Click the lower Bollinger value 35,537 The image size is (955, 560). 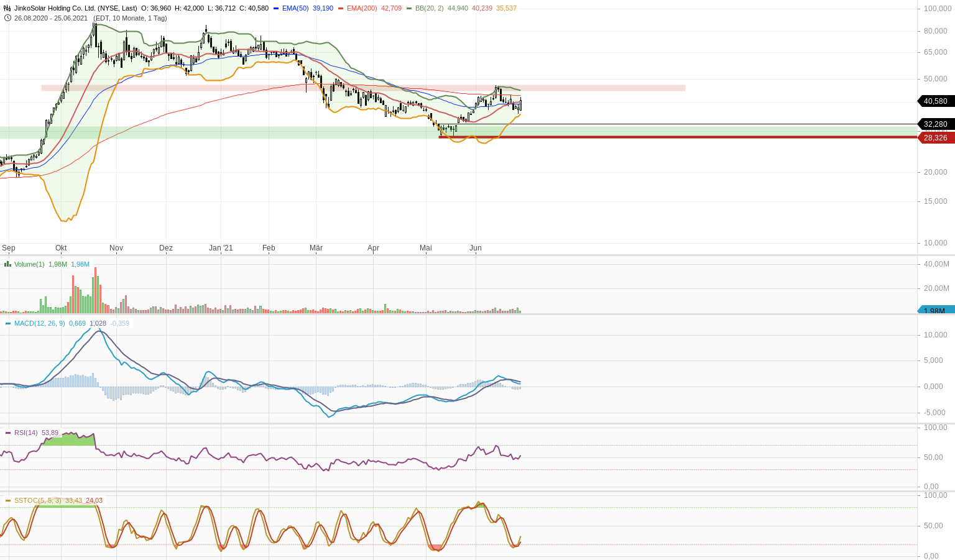click(506, 8)
